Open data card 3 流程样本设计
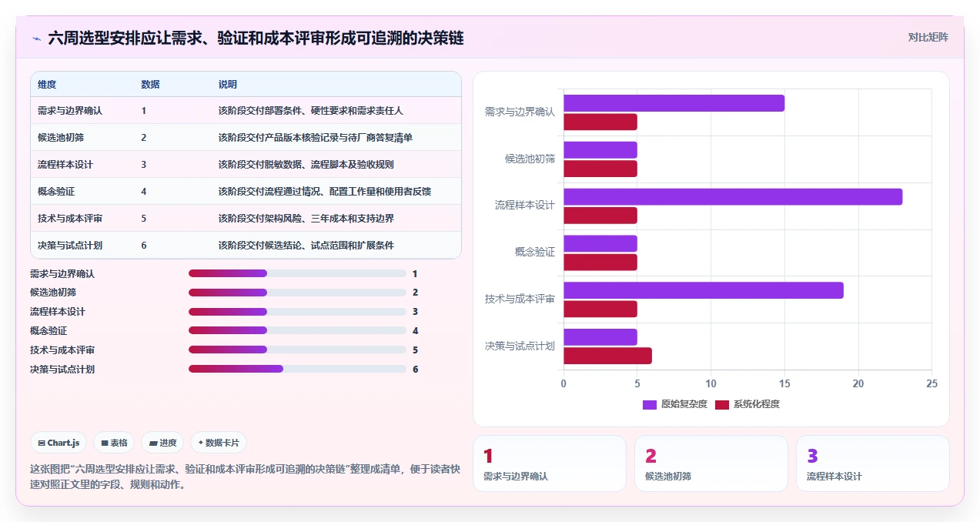Screen dimensions: 980x522 coord(873,463)
